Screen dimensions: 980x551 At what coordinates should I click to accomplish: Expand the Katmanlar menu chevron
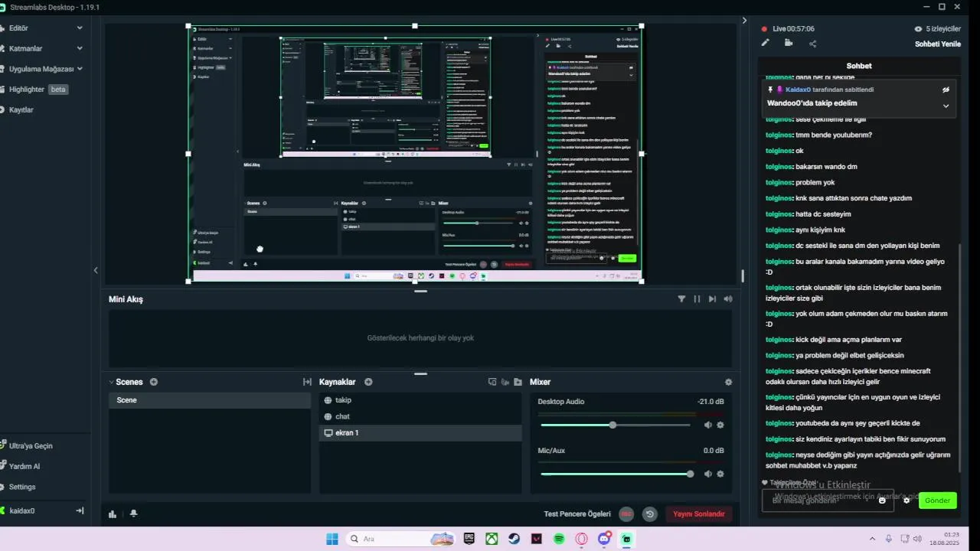point(80,48)
